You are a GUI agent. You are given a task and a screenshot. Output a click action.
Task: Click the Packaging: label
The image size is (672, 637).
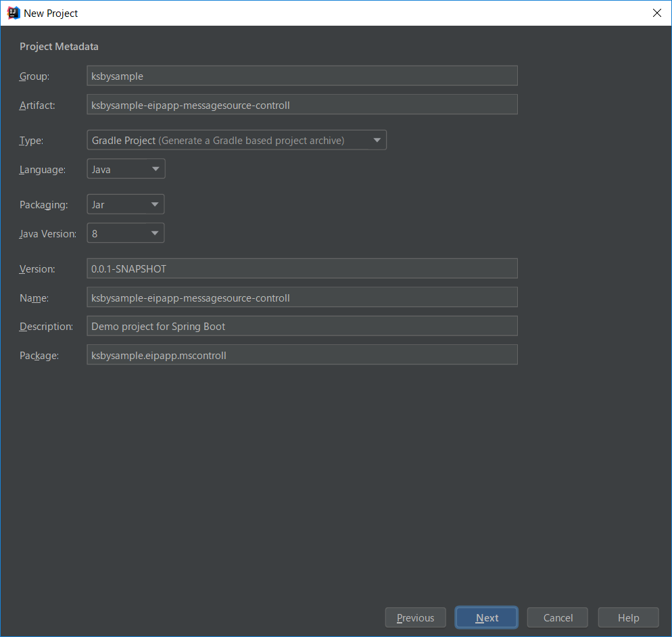click(x=44, y=205)
